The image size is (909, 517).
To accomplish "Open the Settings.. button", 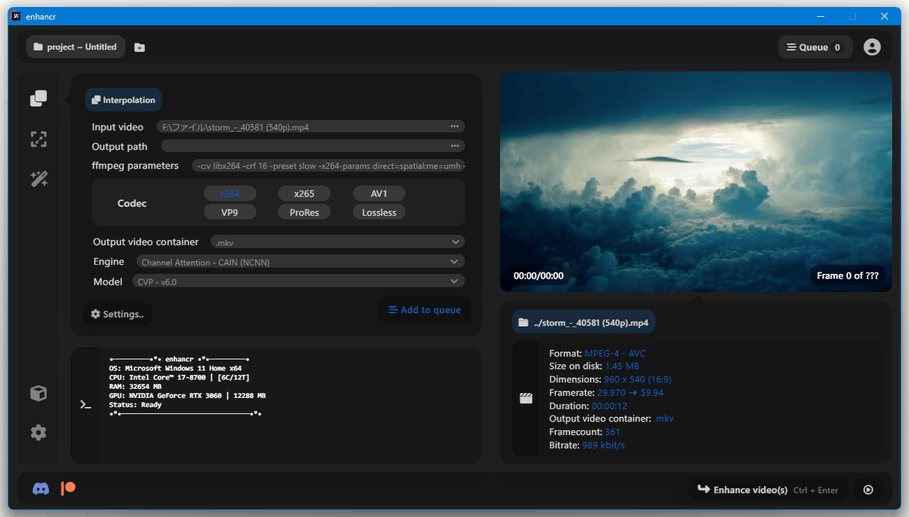I will [x=118, y=314].
